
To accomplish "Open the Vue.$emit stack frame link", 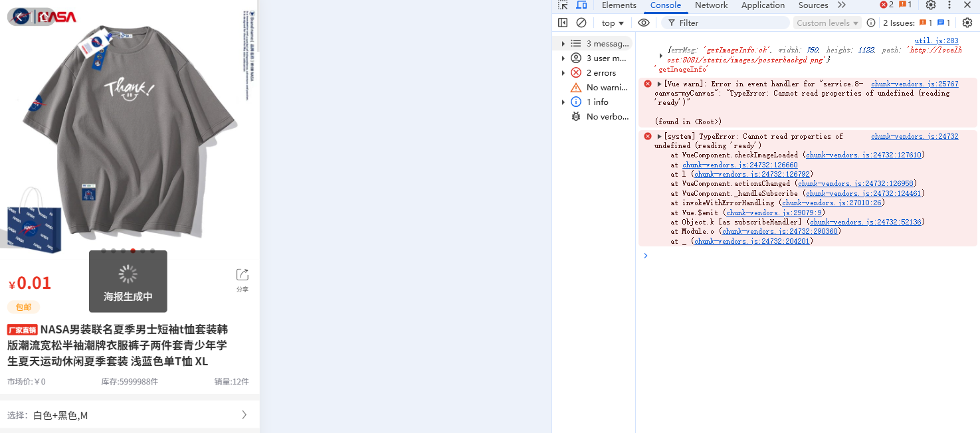I will coord(774,213).
